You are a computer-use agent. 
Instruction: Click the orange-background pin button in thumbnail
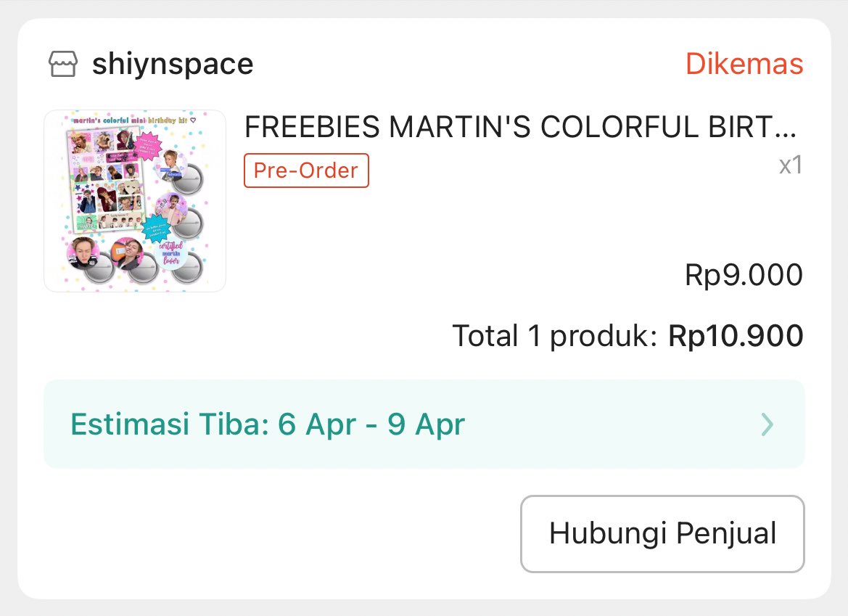(x=128, y=253)
